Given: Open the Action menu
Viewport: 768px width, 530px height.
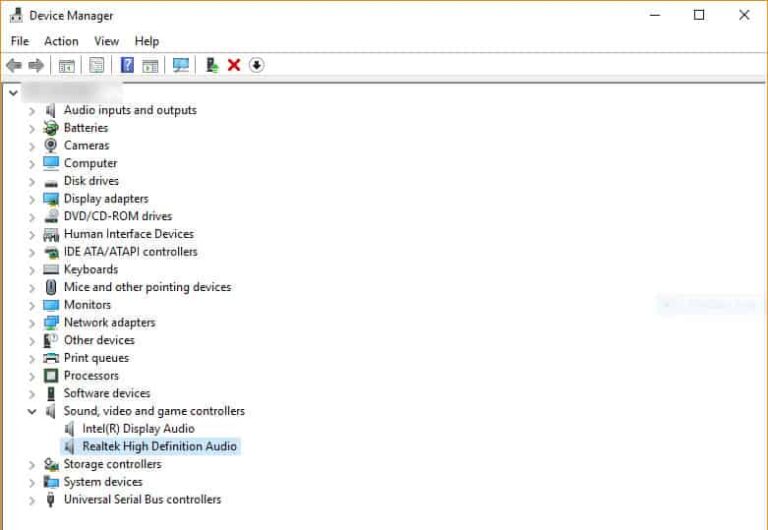Looking at the screenshot, I should click(61, 41).
